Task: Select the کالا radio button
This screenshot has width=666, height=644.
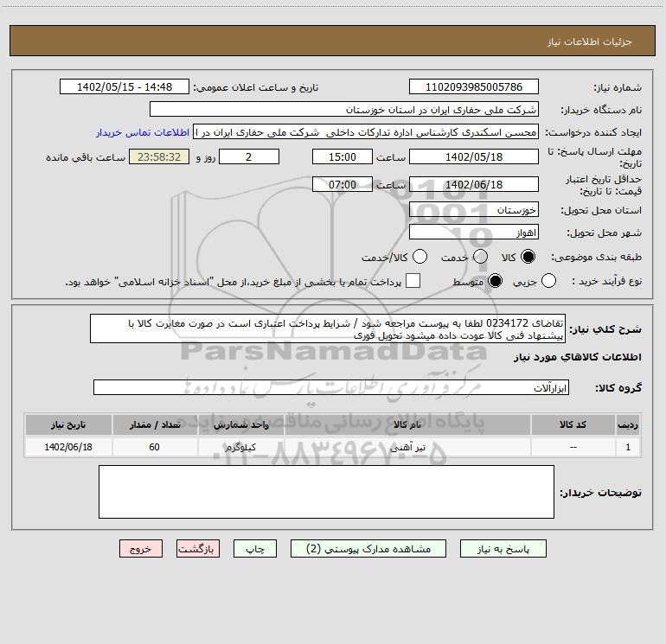Action: (x=528, y=257)
